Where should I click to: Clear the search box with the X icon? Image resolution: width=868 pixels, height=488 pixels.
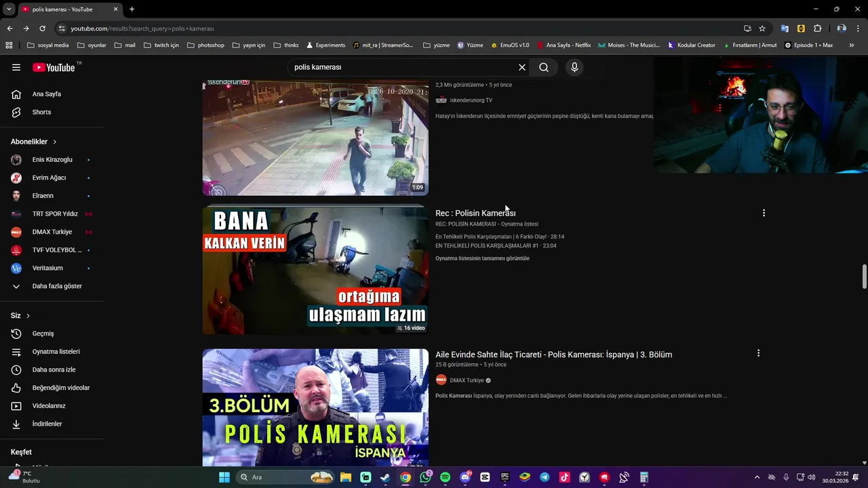tap(522, 67)
